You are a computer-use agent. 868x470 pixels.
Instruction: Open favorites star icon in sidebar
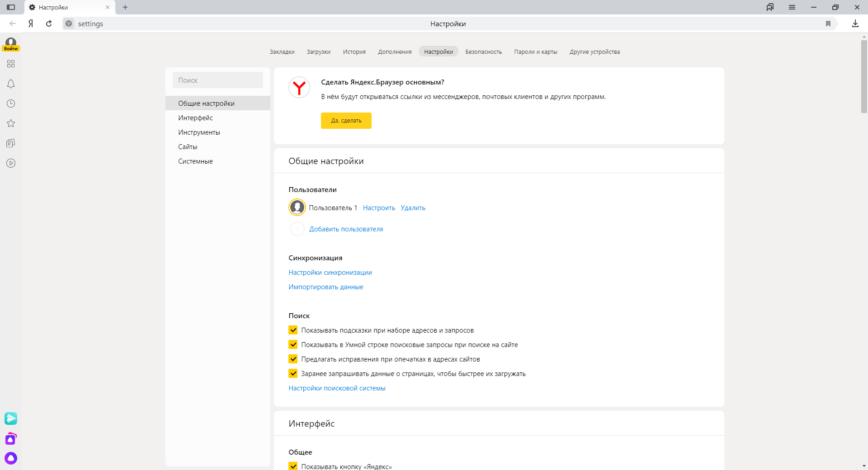pos(11,123)
